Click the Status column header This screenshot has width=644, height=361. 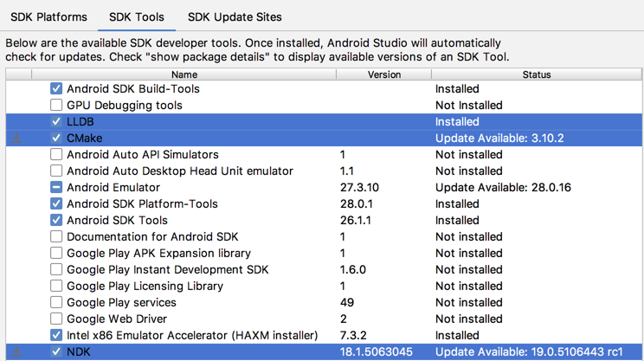tap(537, 74)
